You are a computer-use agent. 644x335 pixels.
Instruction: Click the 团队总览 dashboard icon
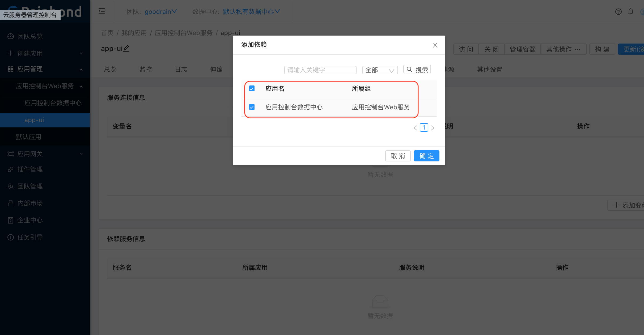[11, 36]
